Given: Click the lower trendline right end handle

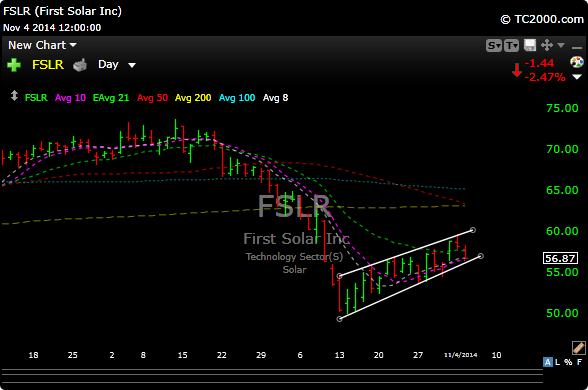Looking at the screenshot, I should (x=481, y=256).
